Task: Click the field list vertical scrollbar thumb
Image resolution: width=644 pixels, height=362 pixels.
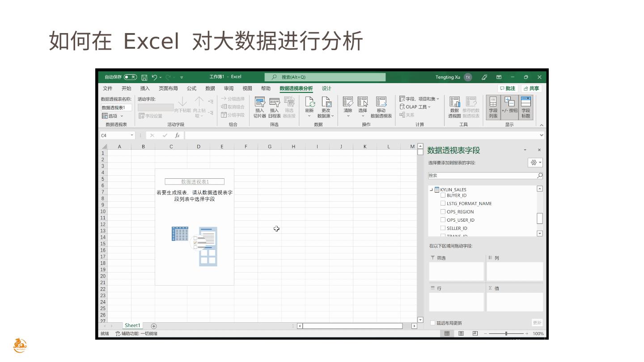Action: [540, 219]
